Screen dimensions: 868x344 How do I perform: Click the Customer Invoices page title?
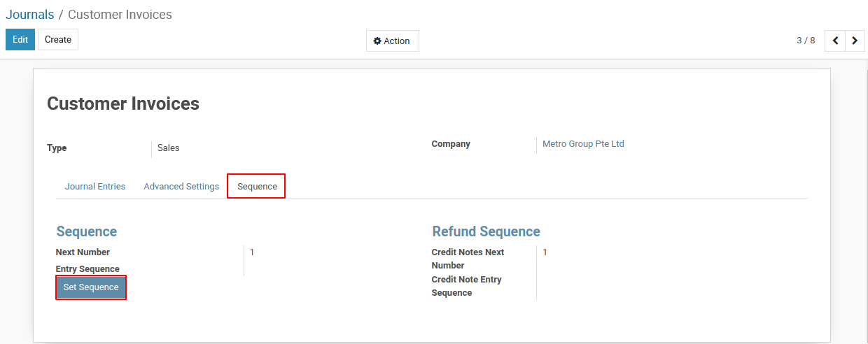[x=123, y=104]
